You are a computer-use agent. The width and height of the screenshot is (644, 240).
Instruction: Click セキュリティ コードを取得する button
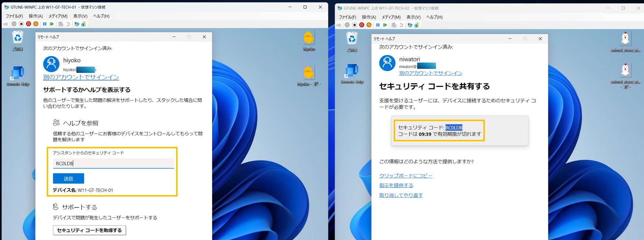(89, 230)
